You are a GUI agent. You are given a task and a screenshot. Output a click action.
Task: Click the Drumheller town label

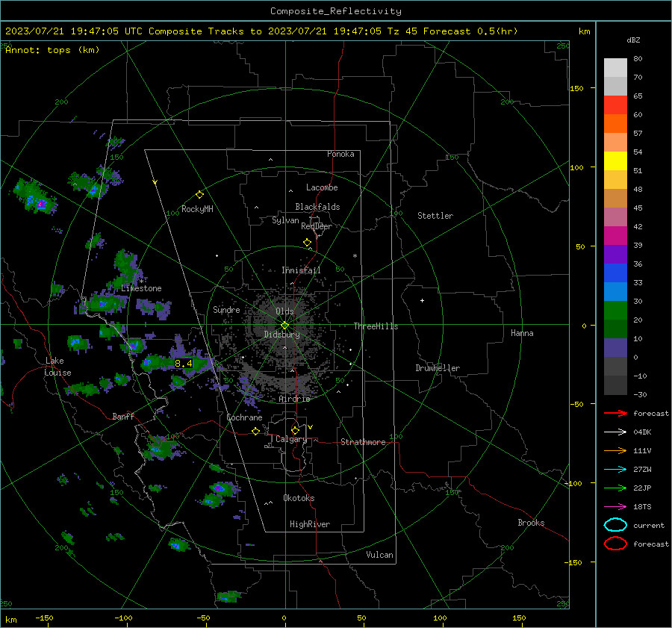point(438,368)
